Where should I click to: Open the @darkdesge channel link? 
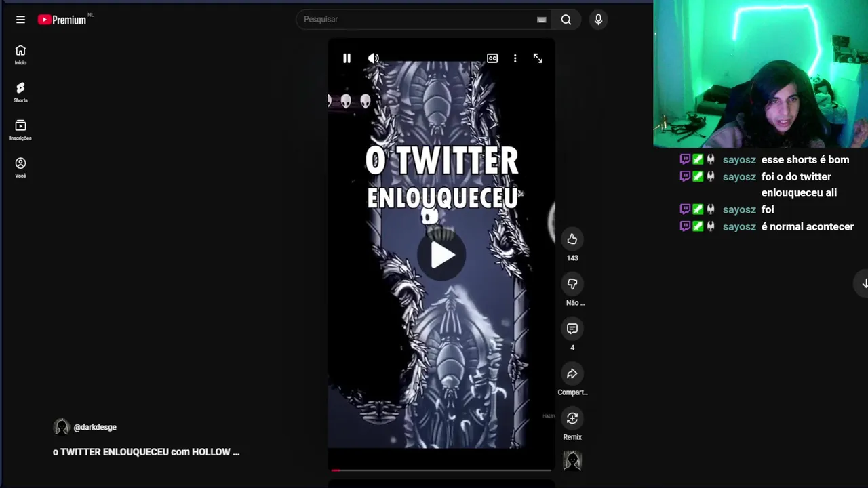95,427
